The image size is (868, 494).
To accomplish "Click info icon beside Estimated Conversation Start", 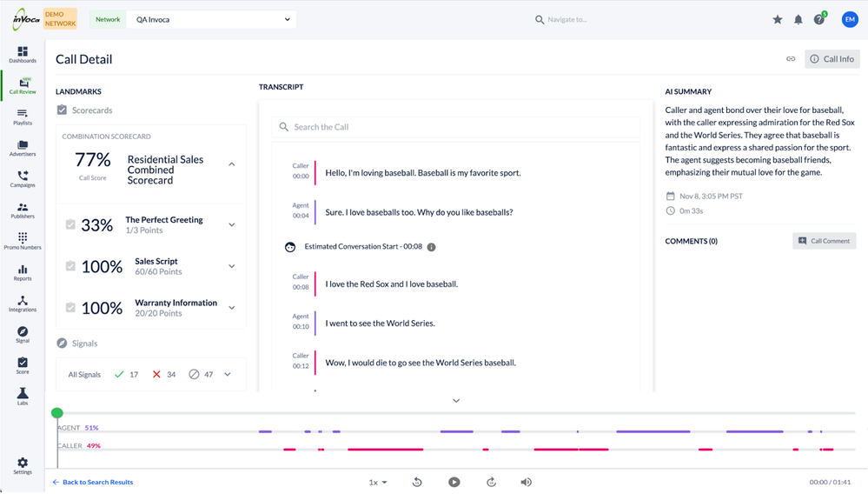I will point(432,247).
